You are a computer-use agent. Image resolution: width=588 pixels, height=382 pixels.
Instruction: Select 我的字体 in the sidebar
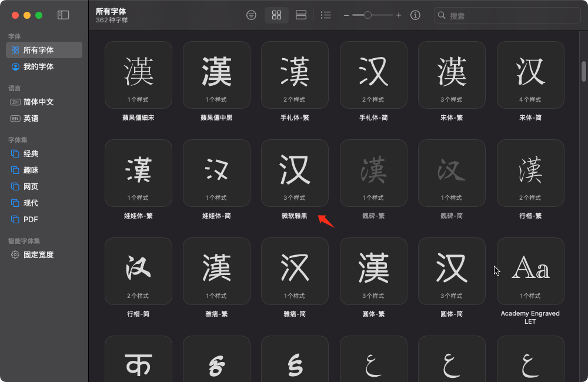click(x=44, y=66)
